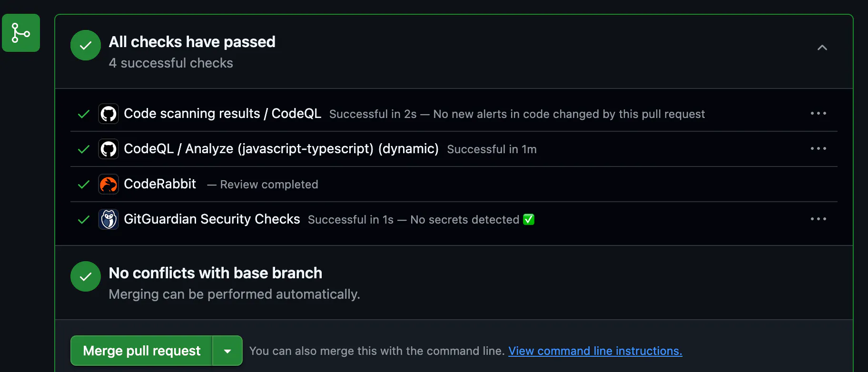Open options menu for GitGuardian Security Checks
The width and height of the screenshot is (868, 372).
(818, 219)
